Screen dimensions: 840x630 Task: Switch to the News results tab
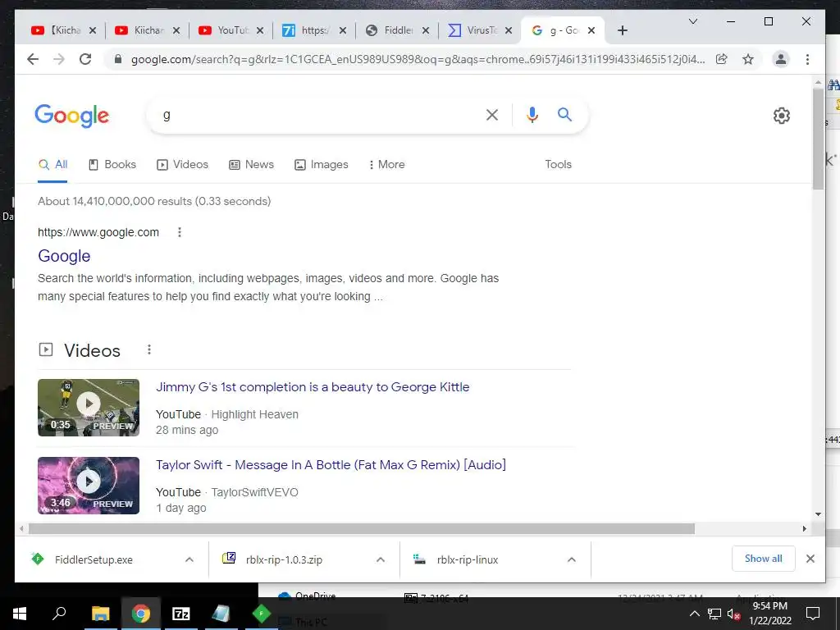(x=252, y=164)
